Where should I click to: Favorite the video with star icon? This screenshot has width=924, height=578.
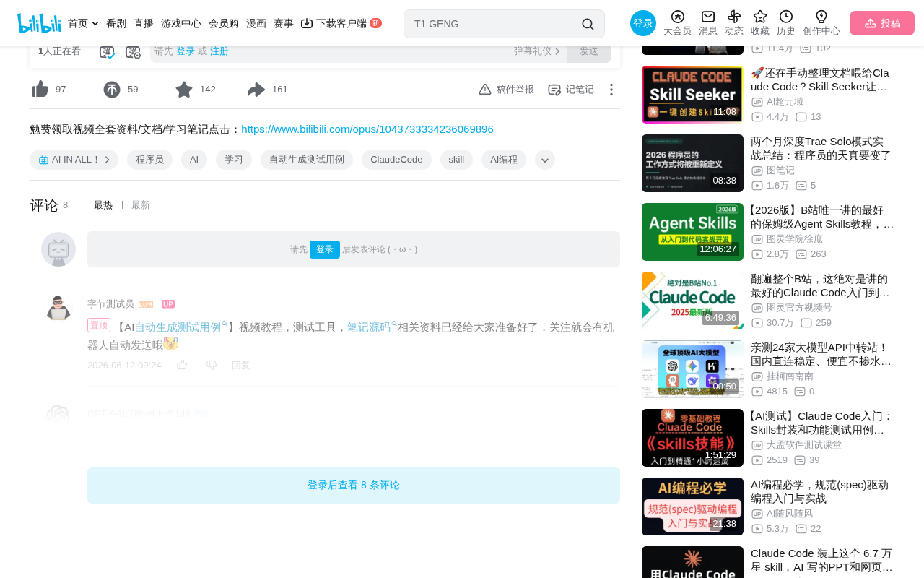pos(184,90)
